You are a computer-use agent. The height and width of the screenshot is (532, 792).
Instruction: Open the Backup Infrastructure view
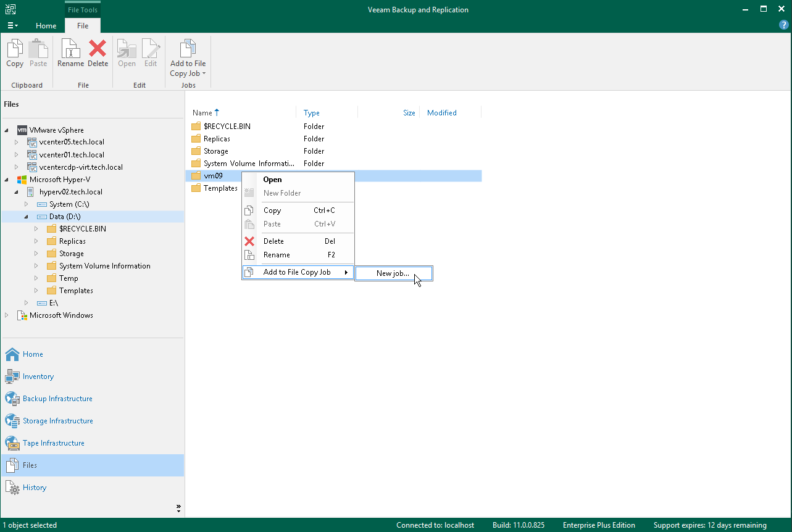[x=57, y=399]
